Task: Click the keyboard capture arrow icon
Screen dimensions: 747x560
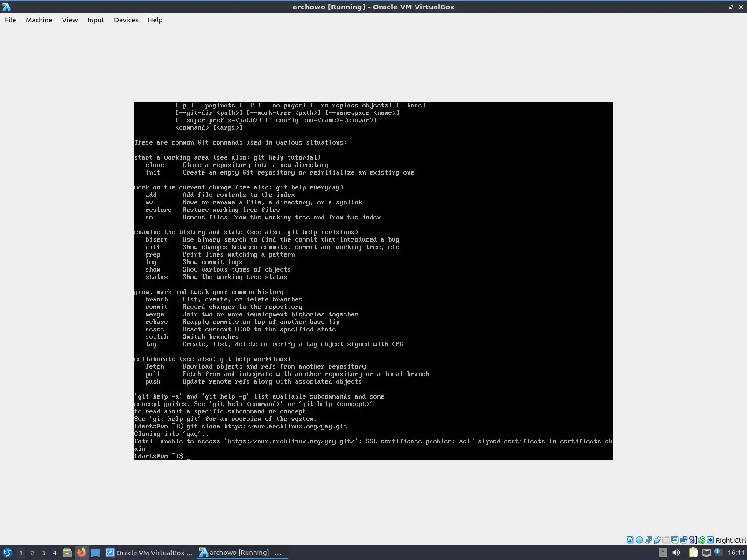Action: tap(711, 540)
